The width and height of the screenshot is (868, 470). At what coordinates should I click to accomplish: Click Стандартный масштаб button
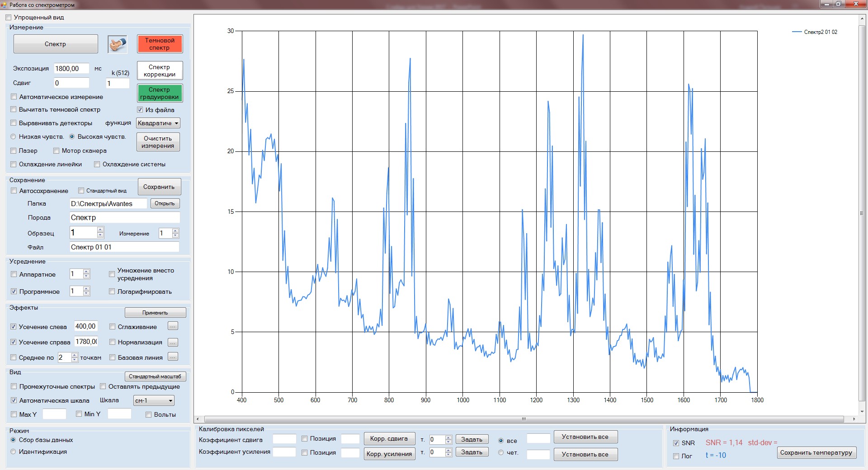(x=155, y=376)
